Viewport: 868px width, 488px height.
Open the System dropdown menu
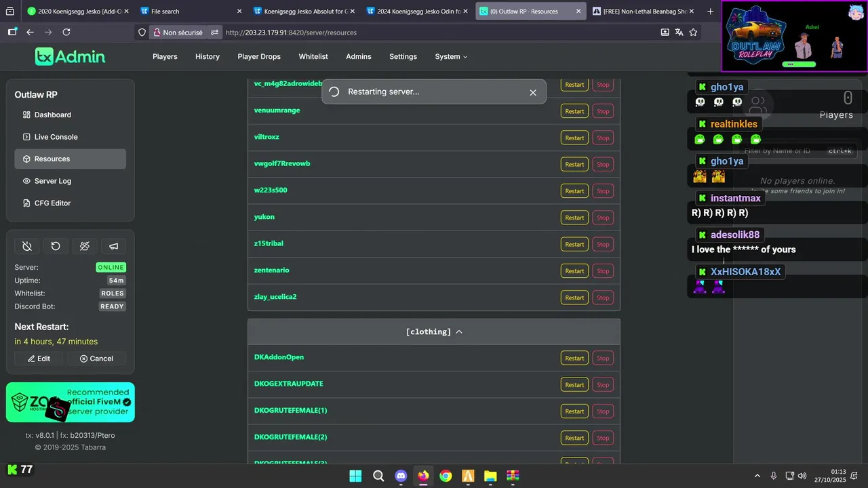(x=451, y=56)
